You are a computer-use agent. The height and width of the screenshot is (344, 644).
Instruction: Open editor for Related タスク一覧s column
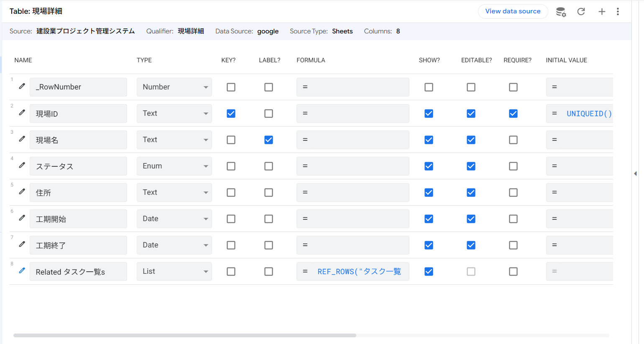point(22,271)
